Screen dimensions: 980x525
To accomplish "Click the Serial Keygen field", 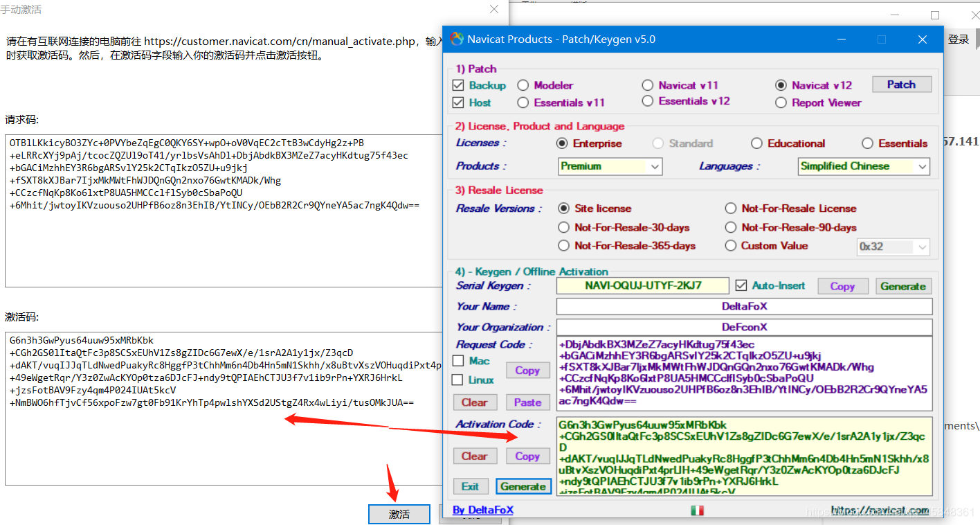I will coord(643,285).
